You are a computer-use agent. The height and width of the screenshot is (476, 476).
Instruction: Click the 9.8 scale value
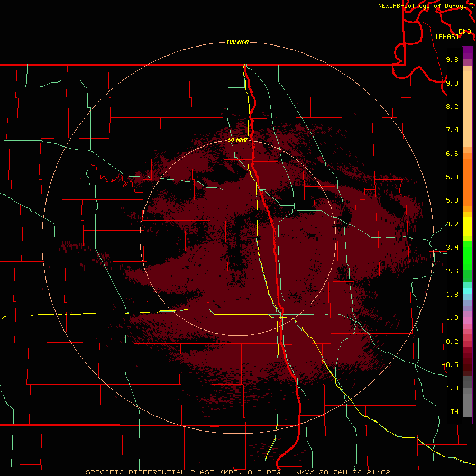pos(452,59)
